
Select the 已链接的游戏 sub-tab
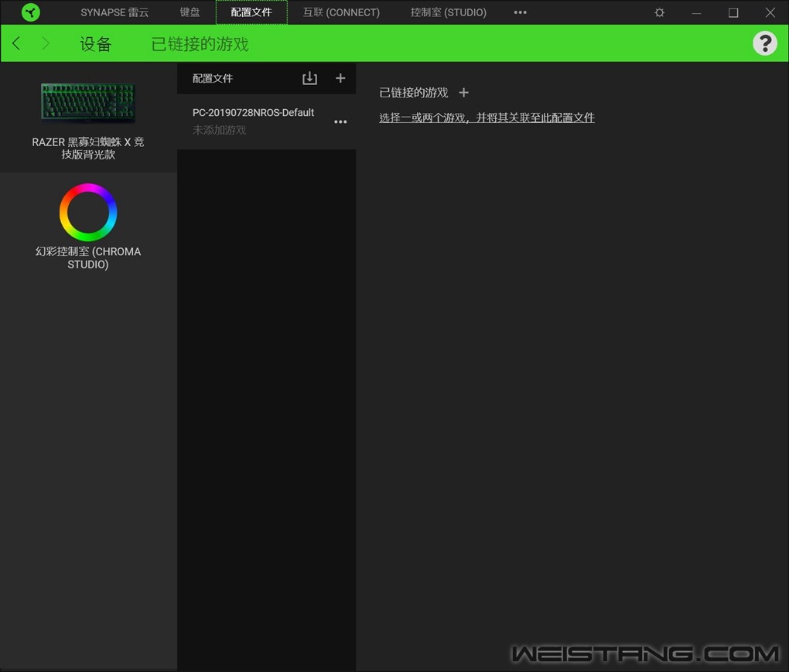(x=200, y=44)
